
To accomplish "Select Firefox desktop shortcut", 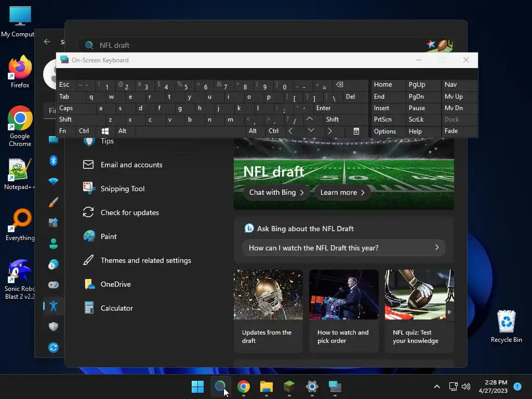I will pos(20,72).
